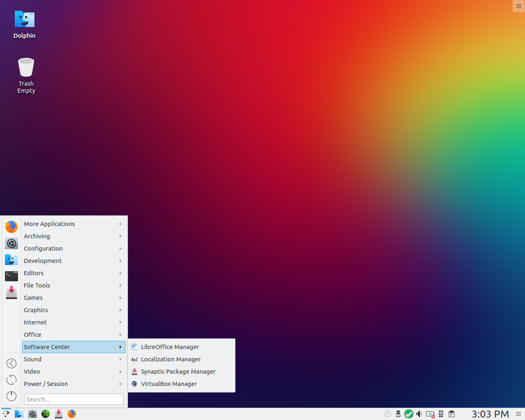Open the Office menu category
This screenshot has height=420, width=525.
(74, 335)
